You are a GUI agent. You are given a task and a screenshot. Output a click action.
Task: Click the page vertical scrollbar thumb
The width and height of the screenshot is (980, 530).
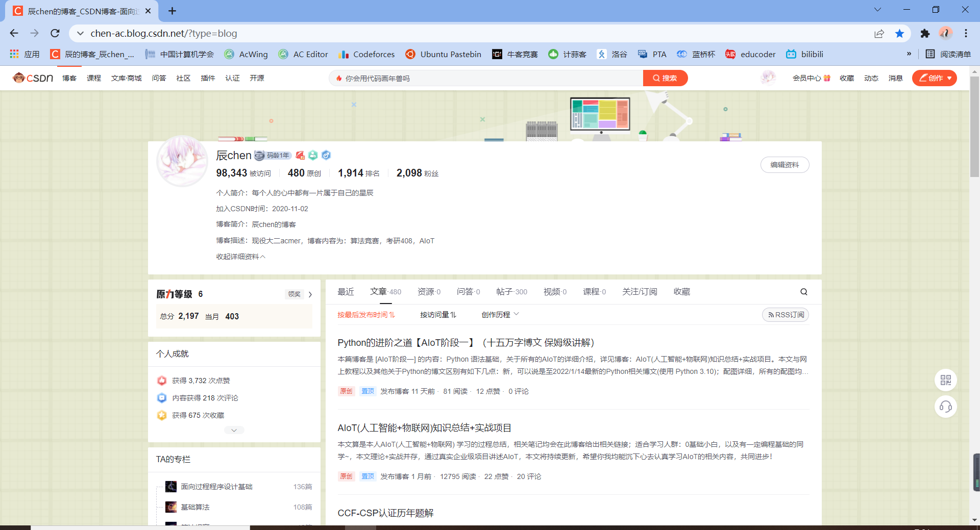click(x=974, y=128)
